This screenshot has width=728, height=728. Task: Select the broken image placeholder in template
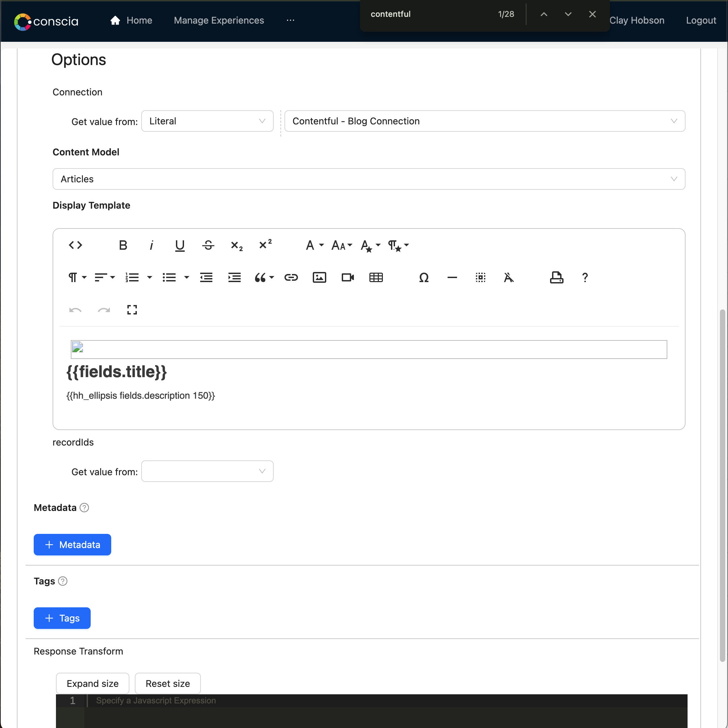(368, 349)
